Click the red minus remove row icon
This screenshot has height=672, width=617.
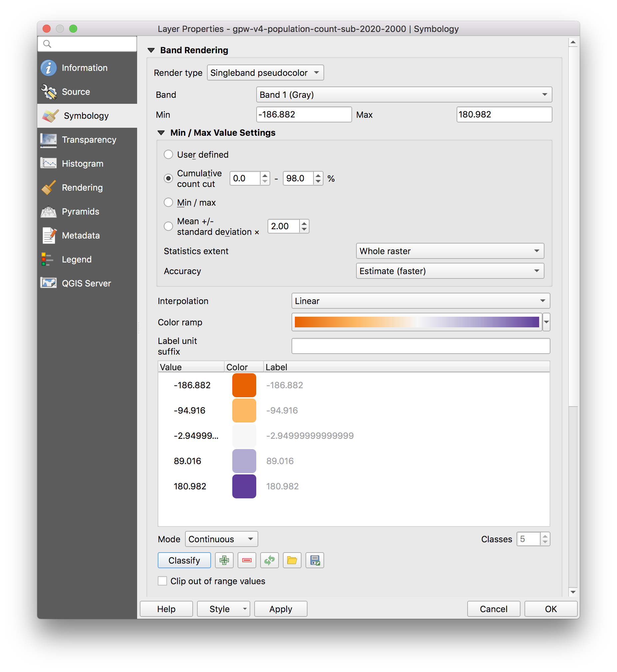(x=247, y=560)
